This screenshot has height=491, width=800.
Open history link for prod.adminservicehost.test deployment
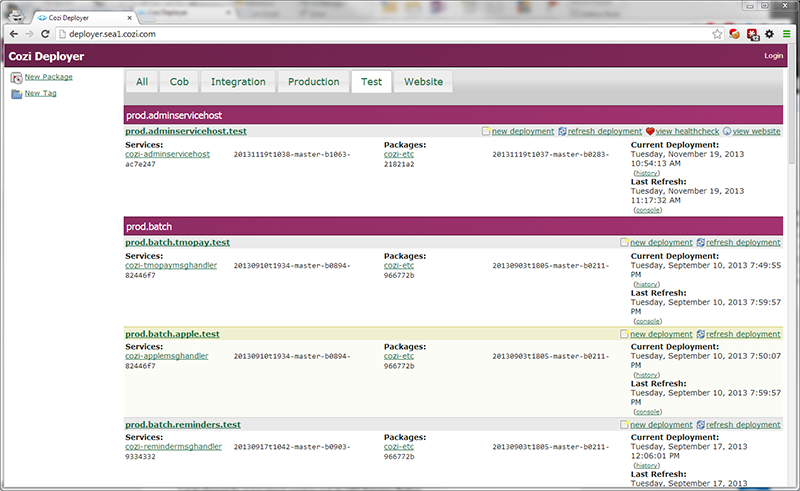pyautogui.click(x=646, y=173)
